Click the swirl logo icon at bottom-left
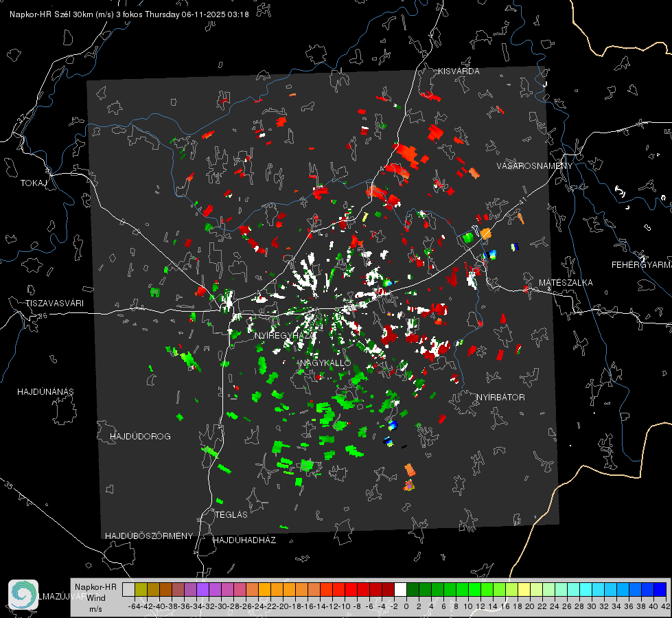Image resolution: width=672 pixels, height=618 pixels. point(23,595)
